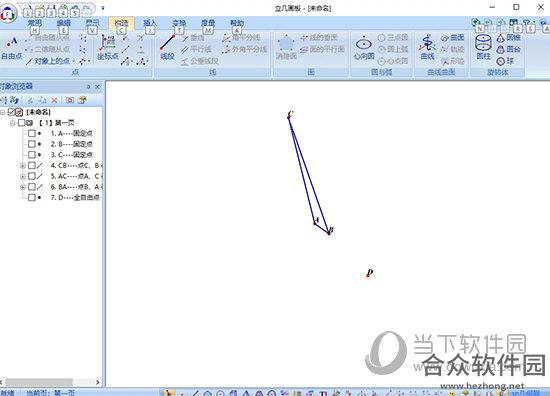Toggle checkbox for [未命名] document
Screen dimensions: 550x396
(x=11, y=112)
